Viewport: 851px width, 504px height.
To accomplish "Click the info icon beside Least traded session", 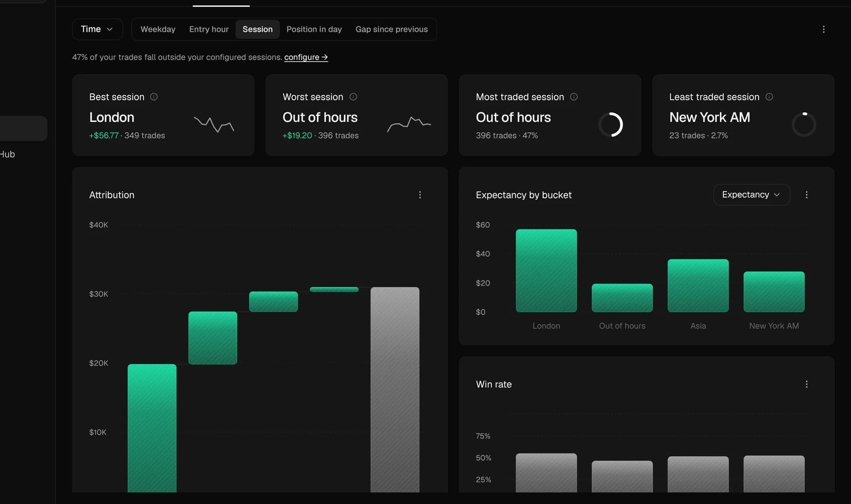I will click(x=769, y=97).
